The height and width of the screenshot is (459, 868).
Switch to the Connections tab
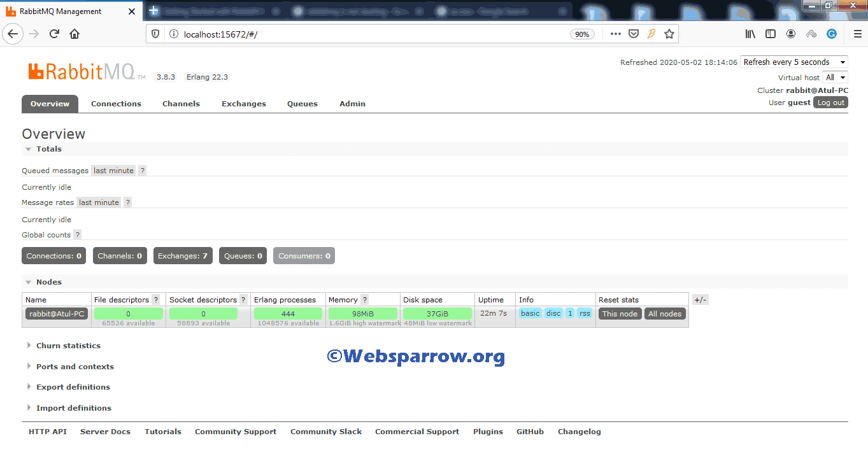tap(116, 103)
